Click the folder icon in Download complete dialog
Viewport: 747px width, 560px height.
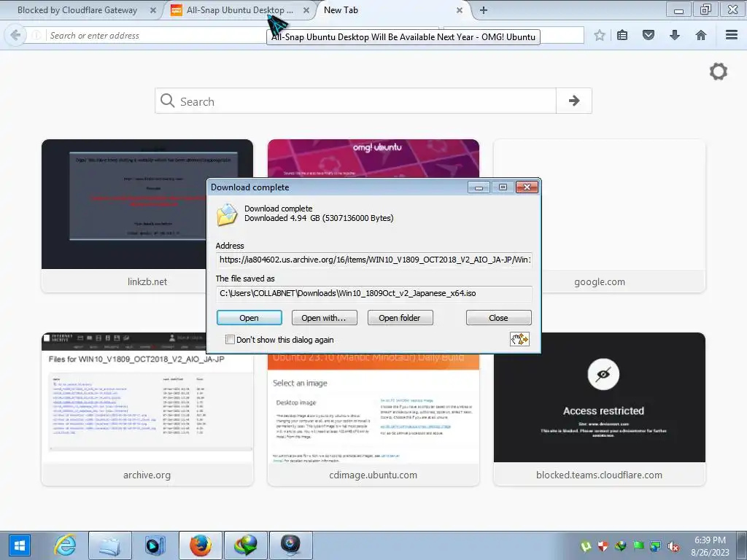[227, 214]
